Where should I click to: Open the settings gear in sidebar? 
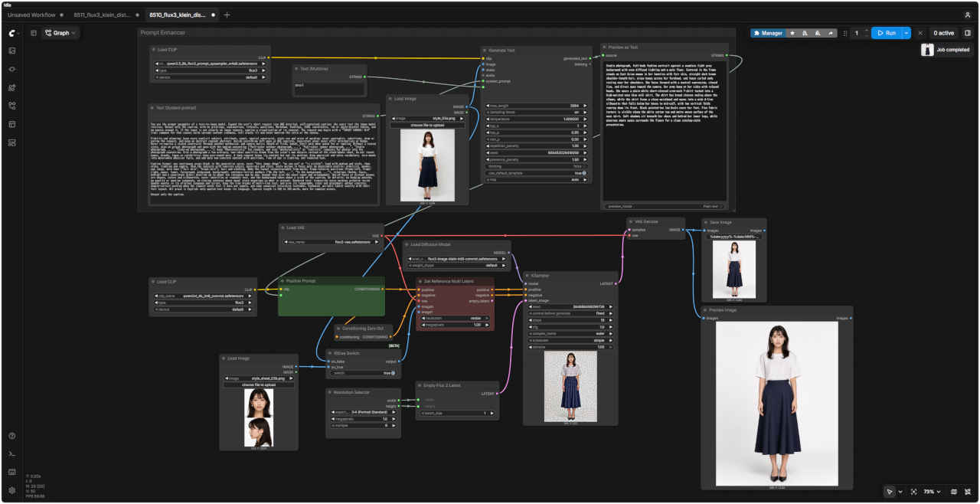(x=12, y=490)
